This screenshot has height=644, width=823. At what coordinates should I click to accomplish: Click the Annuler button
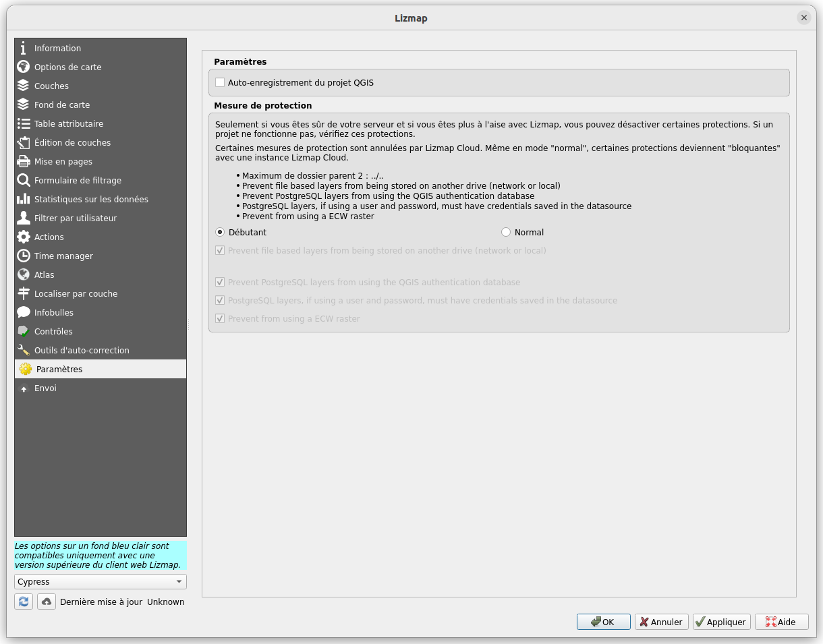(662, 622)
